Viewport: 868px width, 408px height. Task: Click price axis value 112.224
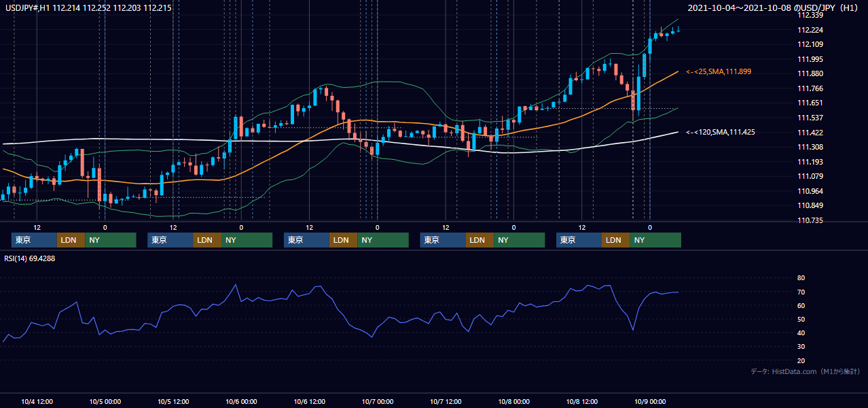point(811,30)
